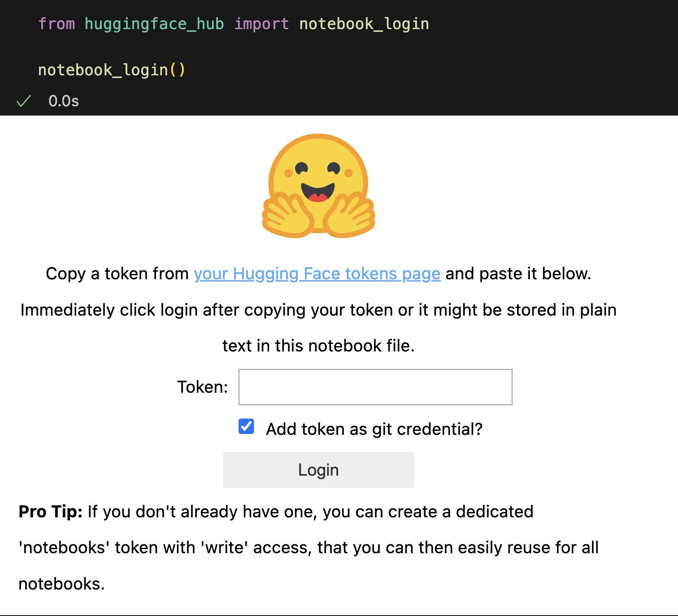Viewport: 678px width, 616px height.
Task: Click the Hugging Face emoji logo
Action: [x=318, y=186]
